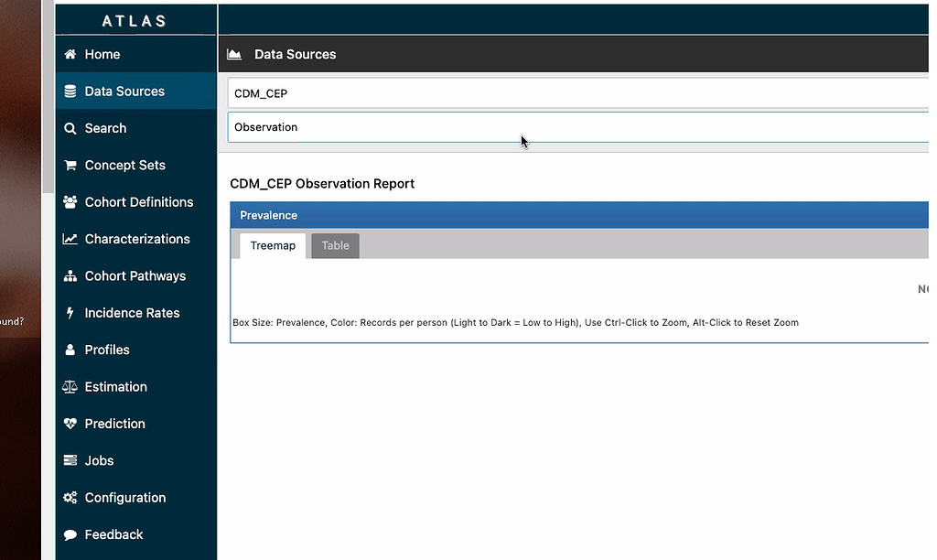Select the Configuration gears icon
The width and height of the screenshot is (937, 560).
(69, 497)
